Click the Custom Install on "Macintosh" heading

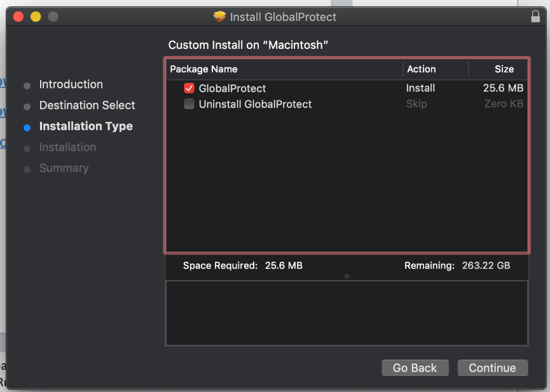click(x=248, y=45)
